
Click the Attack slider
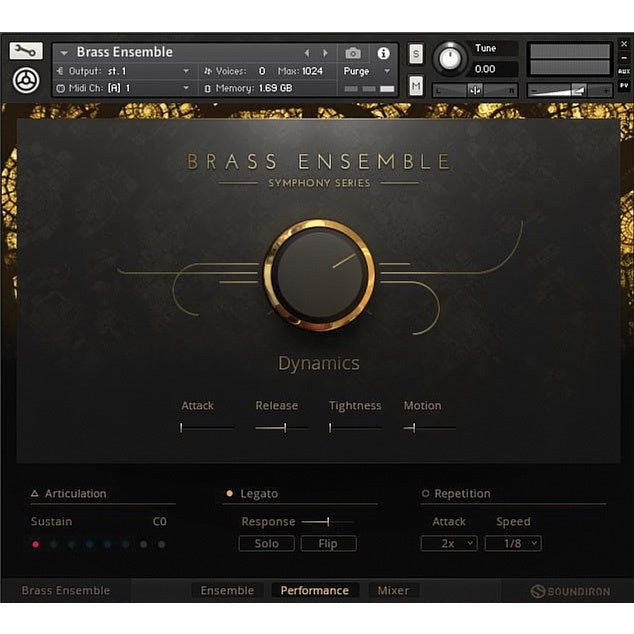(x=207, y=427)
